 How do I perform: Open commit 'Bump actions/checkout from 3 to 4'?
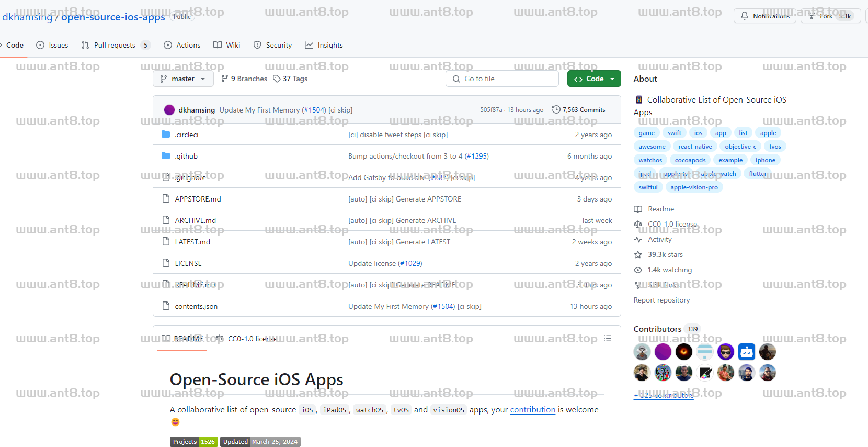418,156
